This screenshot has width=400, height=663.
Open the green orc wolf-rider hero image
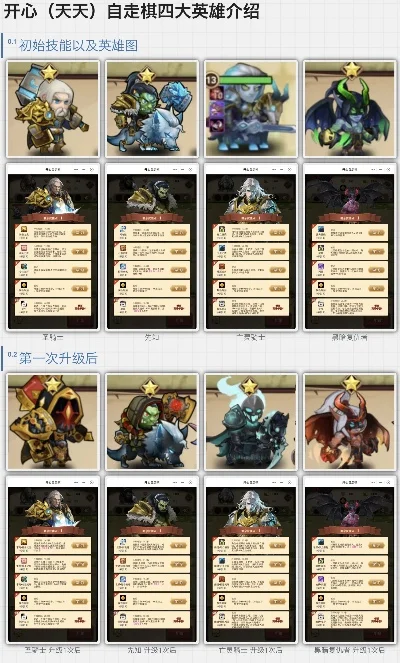(152, 109)
